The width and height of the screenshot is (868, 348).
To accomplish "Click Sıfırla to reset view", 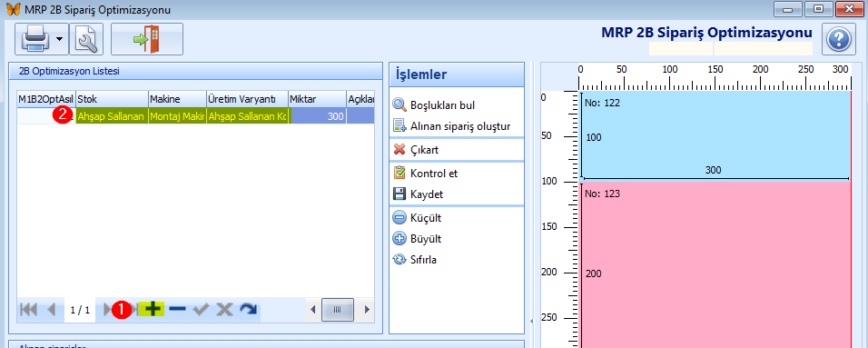I will 415,259.
